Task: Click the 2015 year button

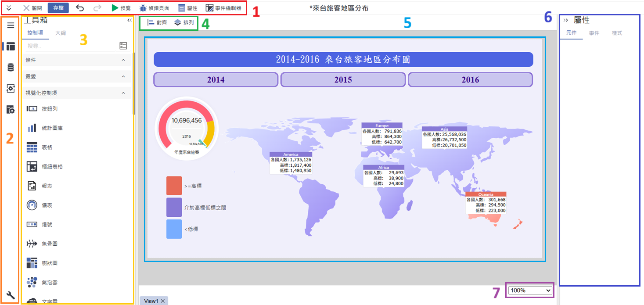Action: pyautogui.click(x=343, y=80)
